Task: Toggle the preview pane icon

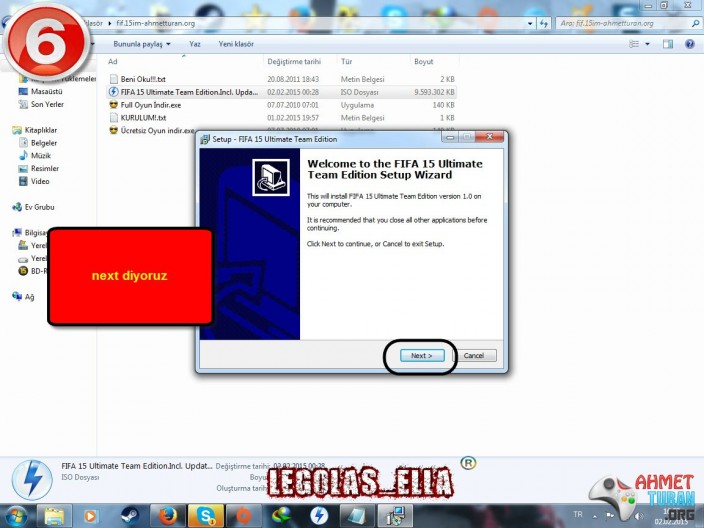Action: [668, 44]
